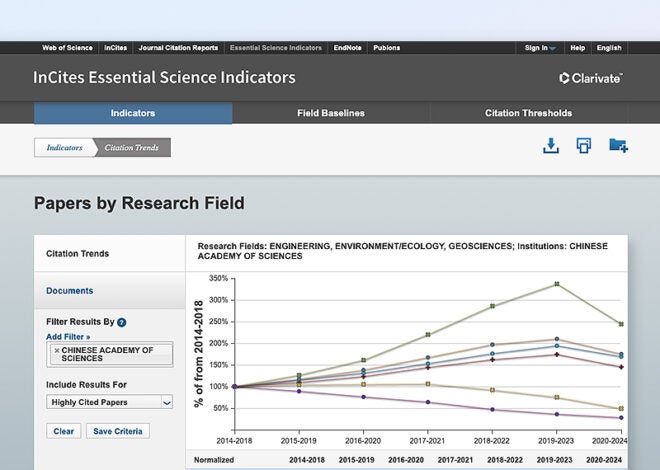Select the Indicators main tab
This screenshot has height=470, width=660.
pos(133,113)
